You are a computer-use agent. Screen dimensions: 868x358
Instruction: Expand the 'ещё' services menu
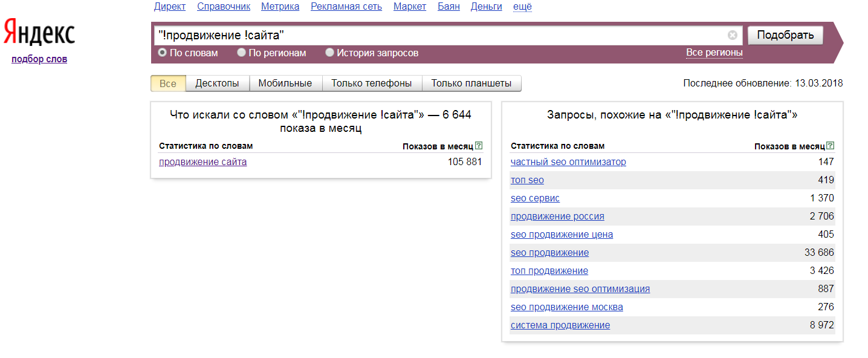tap(522, 7)
